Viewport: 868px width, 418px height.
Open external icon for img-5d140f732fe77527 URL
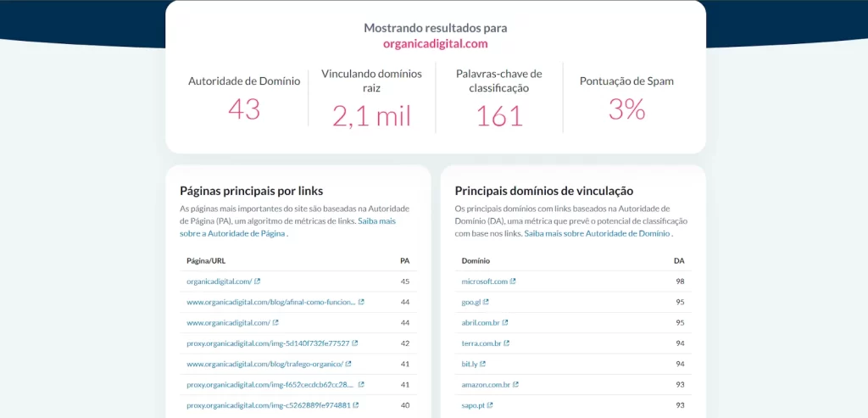point(355,343)
